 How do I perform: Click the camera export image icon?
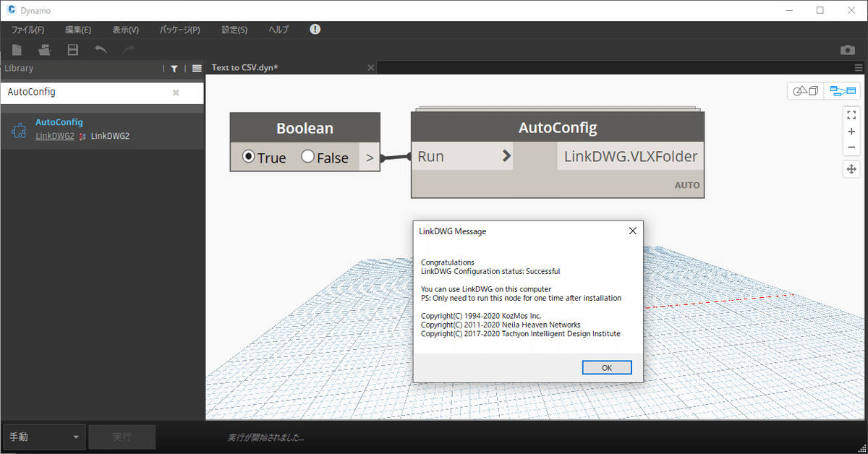(847, 50)
